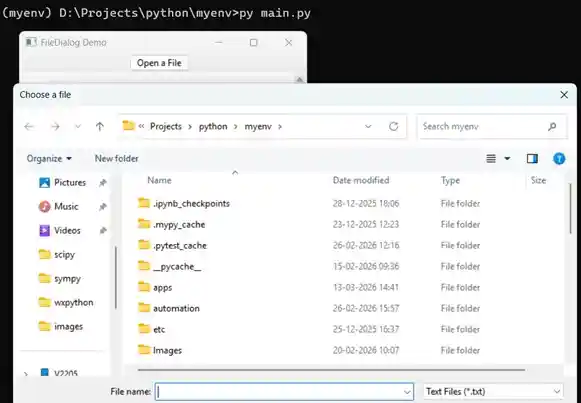Open the Organize menu

tap(49, 159)
